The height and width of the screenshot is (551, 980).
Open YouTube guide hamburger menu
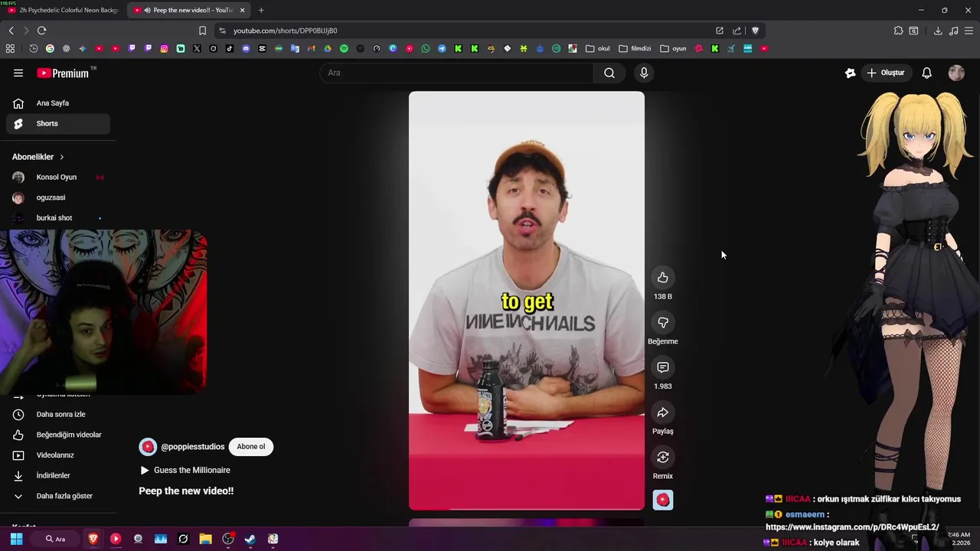click(x=18, y=73)
